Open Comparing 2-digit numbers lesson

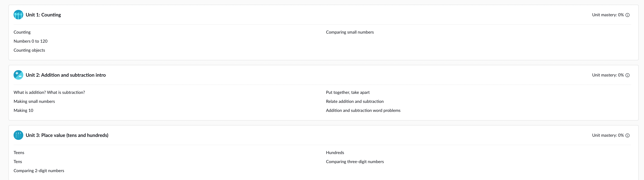[x=39, y=171]
